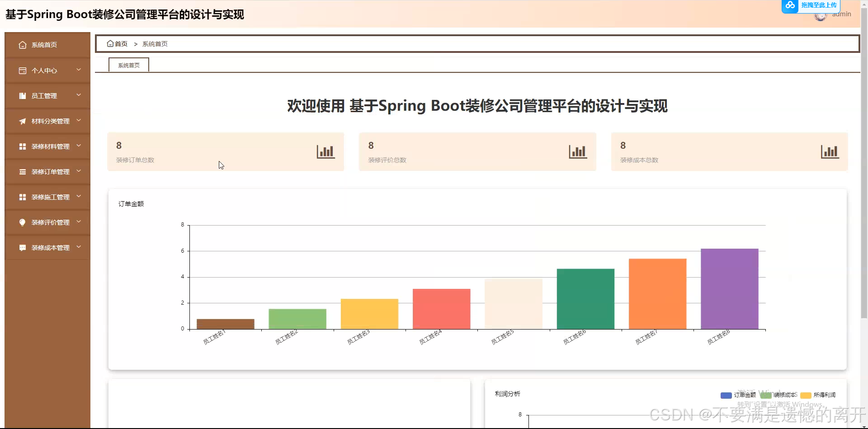
Task: Click the page vertical scrollbar
Action: point(864,163)
